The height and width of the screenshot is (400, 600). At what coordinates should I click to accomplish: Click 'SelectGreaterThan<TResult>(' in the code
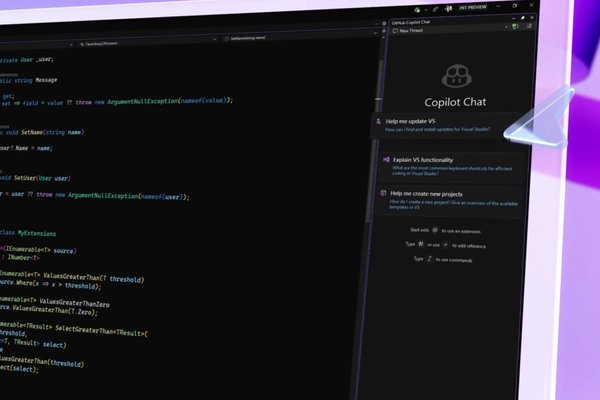[x=101, y=331]
